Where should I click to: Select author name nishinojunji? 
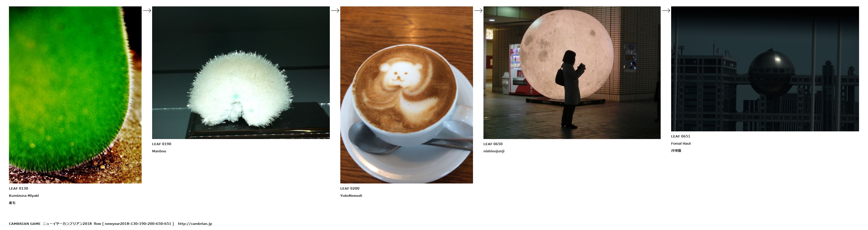click(x=494, y=151)
